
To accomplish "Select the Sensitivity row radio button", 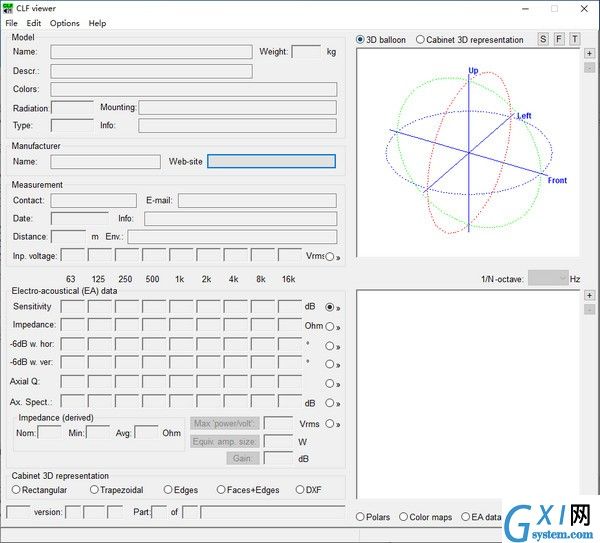I will click(x=329, y=307).
